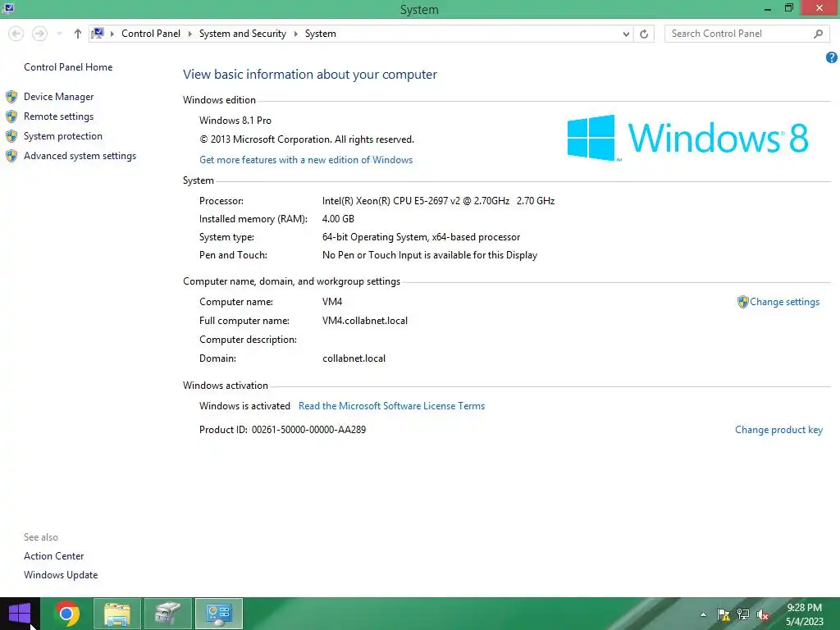This screenshot has width=840, height=630.
Task: Expand the root breadcrumb arrow before Control Panel
Action: tap(112, 34)
